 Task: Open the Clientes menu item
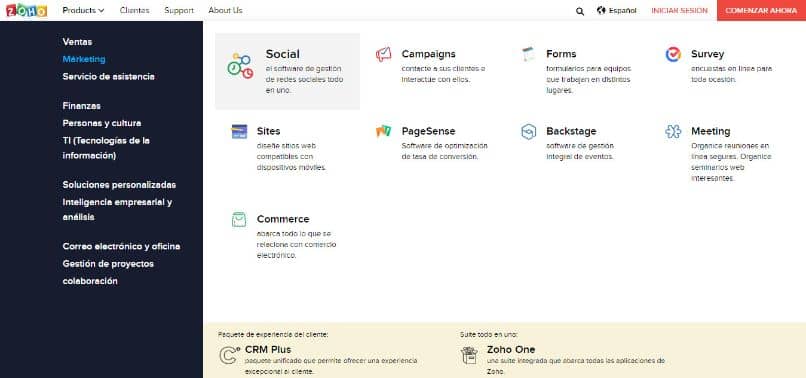tap(134, 10)
